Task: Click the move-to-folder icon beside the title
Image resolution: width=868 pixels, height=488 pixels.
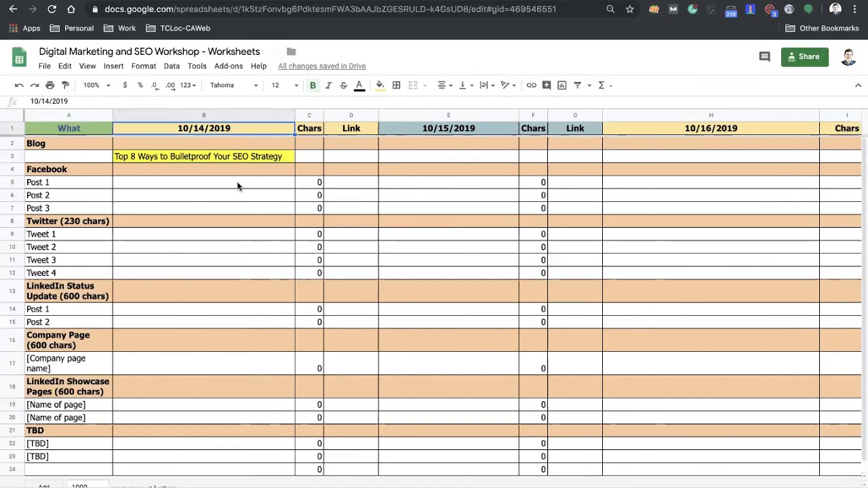Action: [x=291, y=52]
